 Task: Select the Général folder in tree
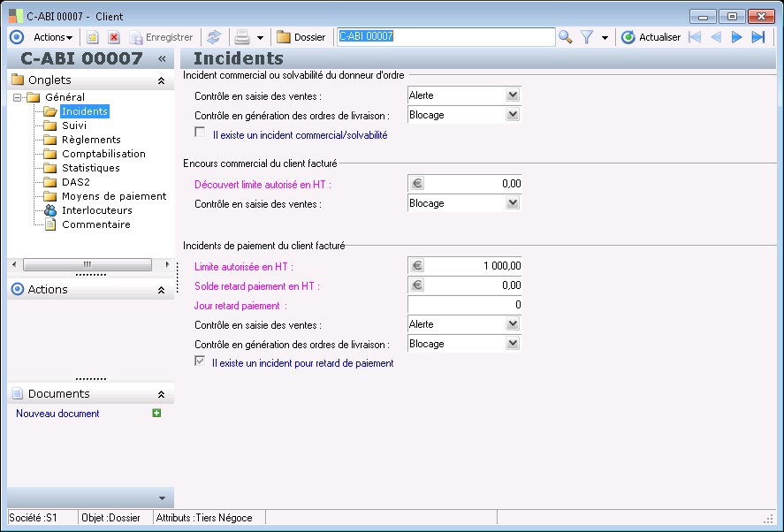(65, 97)
